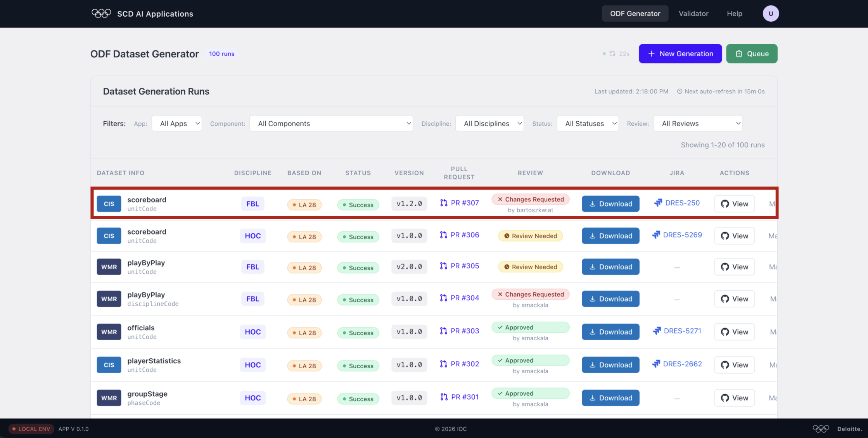Switch to the ODF Generator tab
This screenshot has height=438, width=868.
tap(635, 14)
